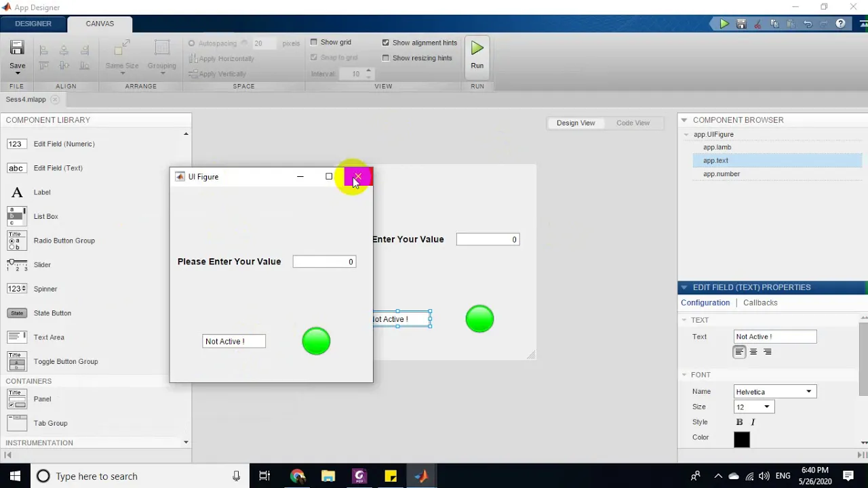Click the Same Size icon

click(122, 48)
